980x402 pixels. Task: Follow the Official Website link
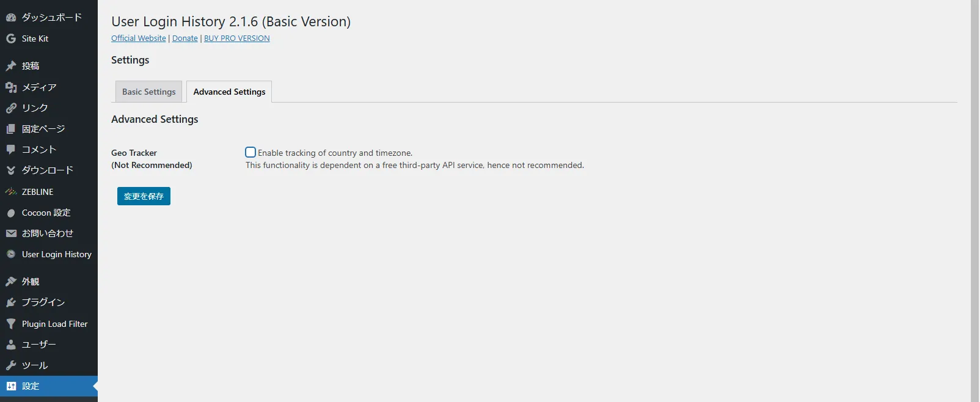click(x=139, y=38)
